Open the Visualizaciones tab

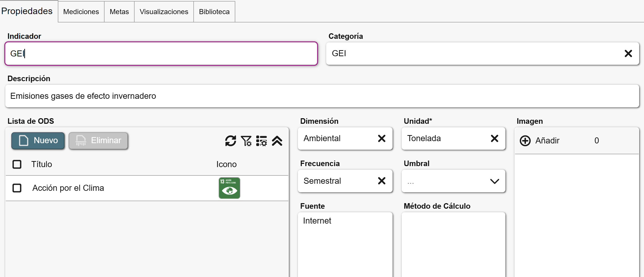coord(164,12)
